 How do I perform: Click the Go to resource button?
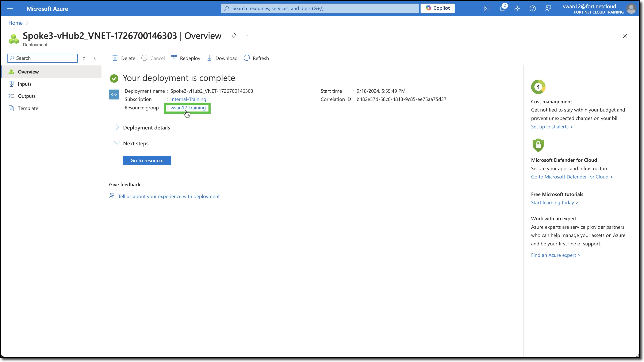147,160
